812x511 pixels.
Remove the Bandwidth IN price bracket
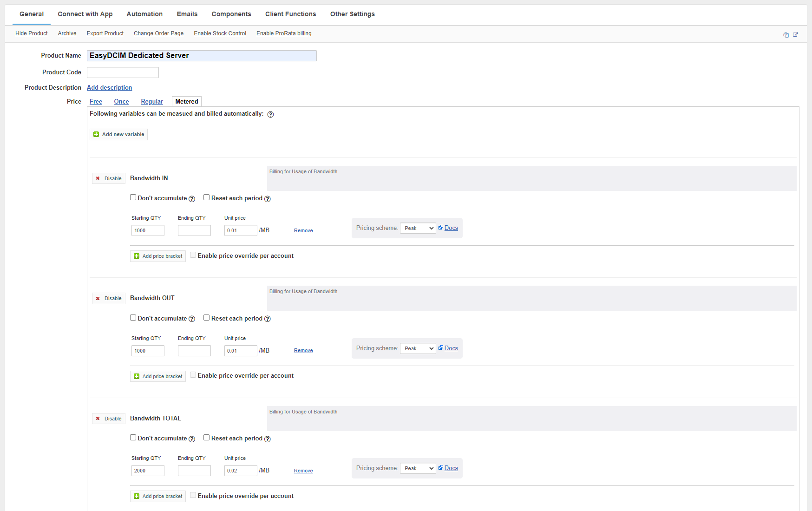pos(303,231)
